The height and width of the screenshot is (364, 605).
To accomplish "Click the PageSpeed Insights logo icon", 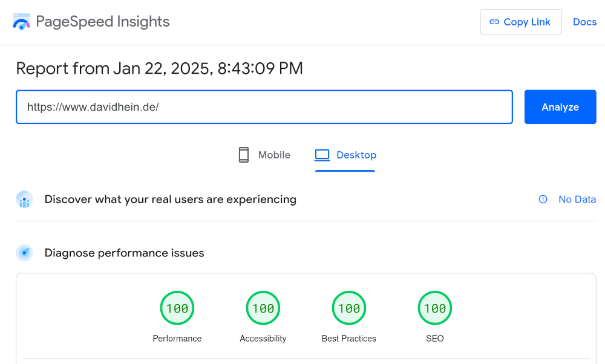I will coord(21,22).
